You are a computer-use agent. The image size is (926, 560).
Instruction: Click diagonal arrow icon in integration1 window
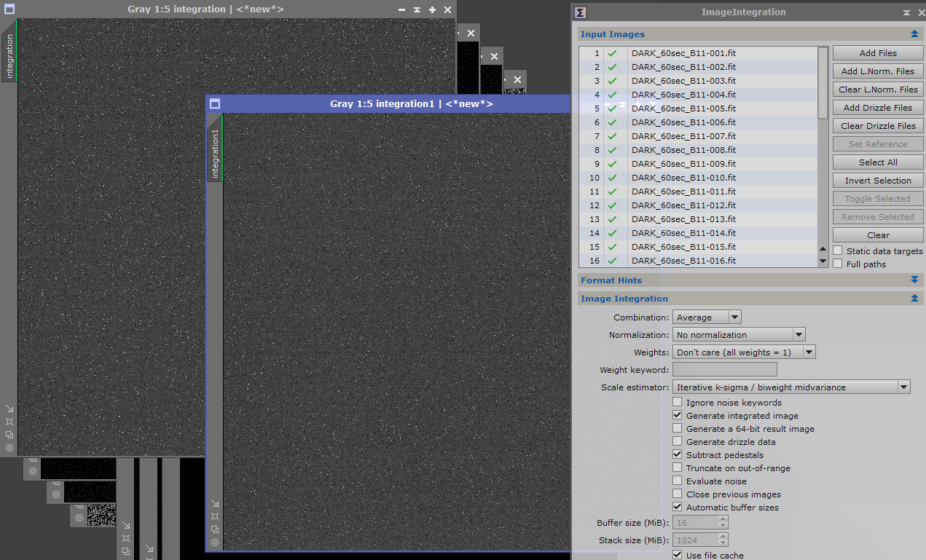pos(215,503)
